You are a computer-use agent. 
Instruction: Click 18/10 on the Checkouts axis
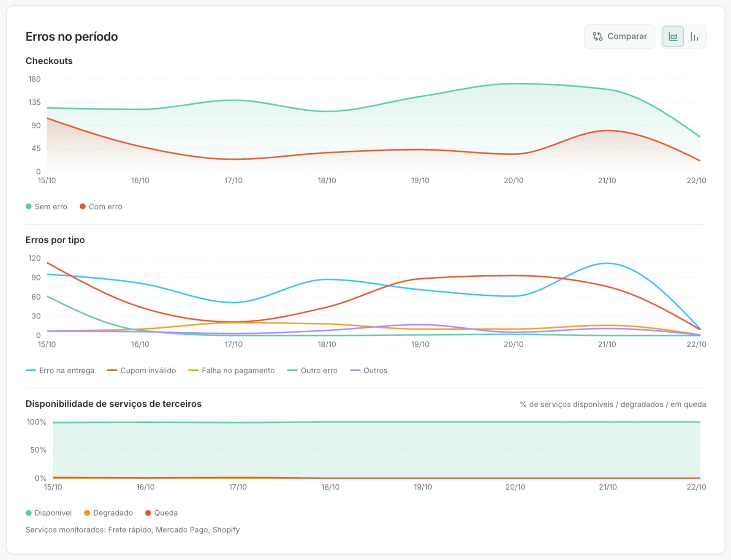pos(327,180)
